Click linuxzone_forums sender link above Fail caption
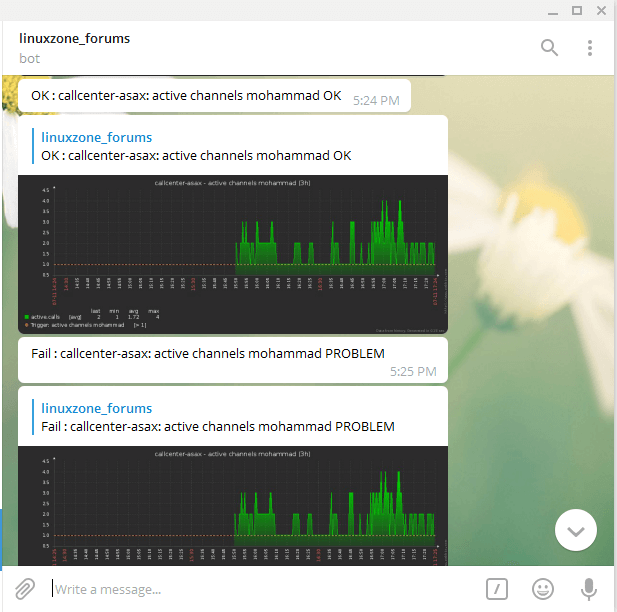This screenshot has width=617, height=612. click(x=97, y=408)
